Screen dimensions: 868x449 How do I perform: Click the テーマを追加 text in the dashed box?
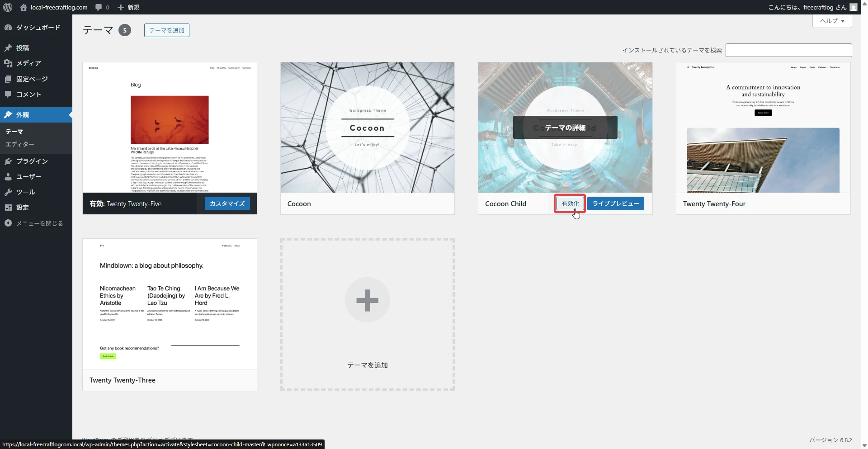(367, 365)
